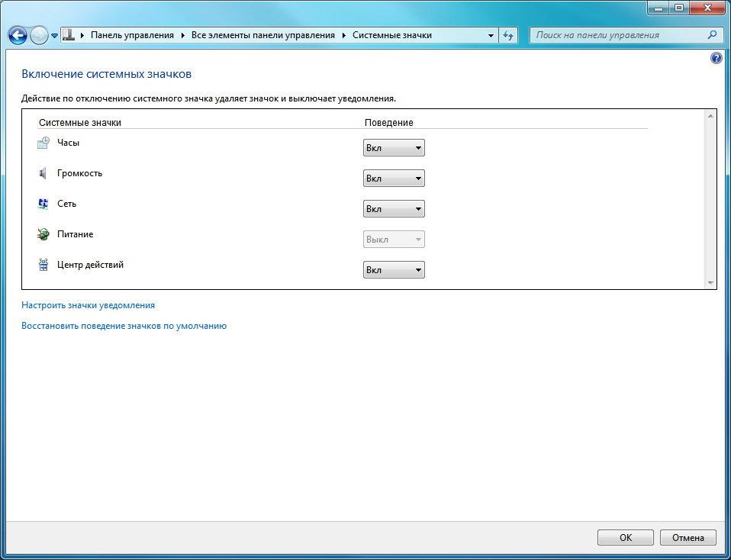Click 'Восстановить поведение значков по умолчанию' link

pos(124,326)
